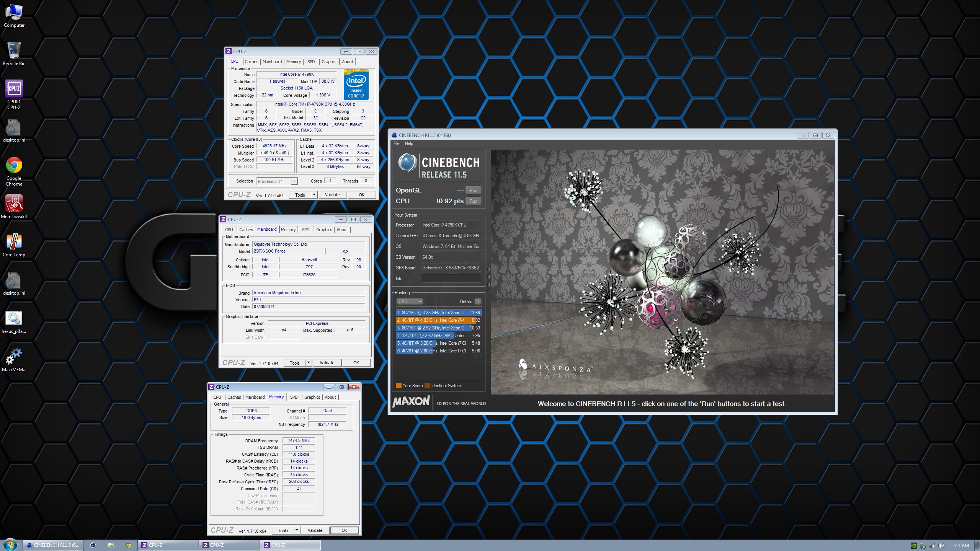This screenshot has height=551, width=980.
Task: Switch to Graphics tab in CPU window
Action: tap(329, 62)
